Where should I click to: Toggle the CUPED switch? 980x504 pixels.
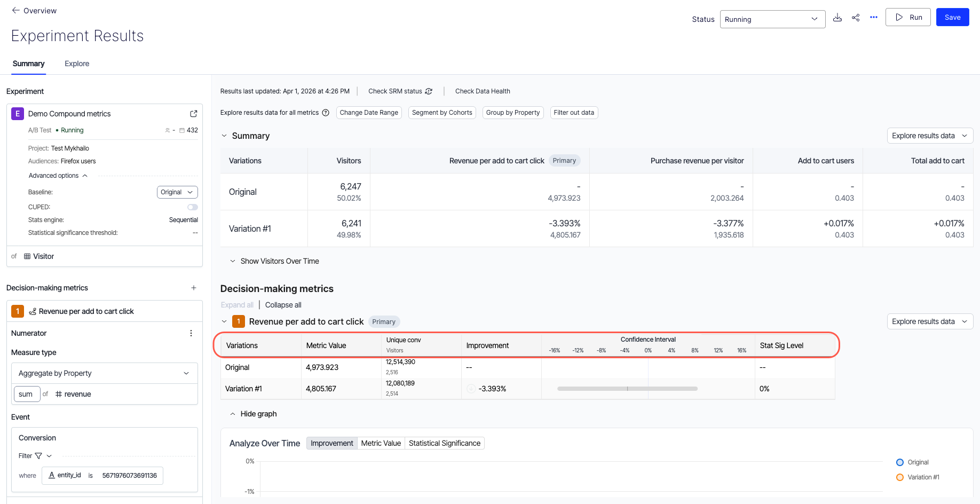pyautogui.click(x=192, y=207)
